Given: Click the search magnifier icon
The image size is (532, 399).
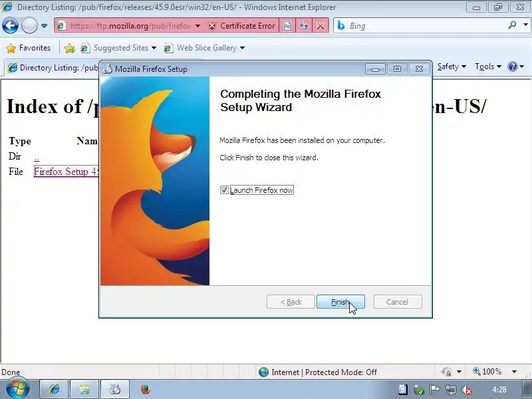Looking at the screenshot, I should (x=512, y=25).
